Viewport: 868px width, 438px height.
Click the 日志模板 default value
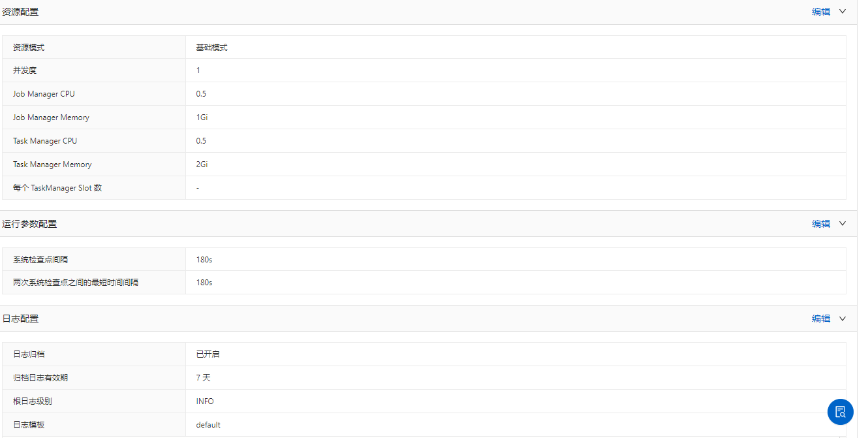(208, 425)
